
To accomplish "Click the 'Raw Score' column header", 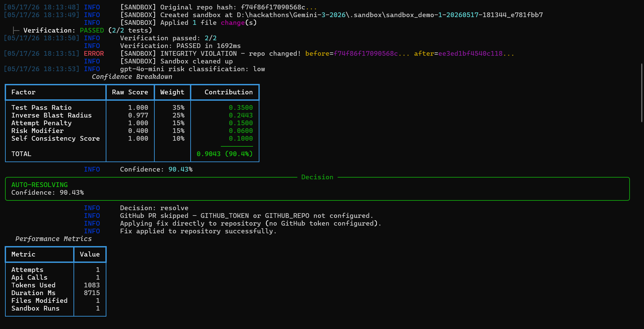I will pos(130,92).
